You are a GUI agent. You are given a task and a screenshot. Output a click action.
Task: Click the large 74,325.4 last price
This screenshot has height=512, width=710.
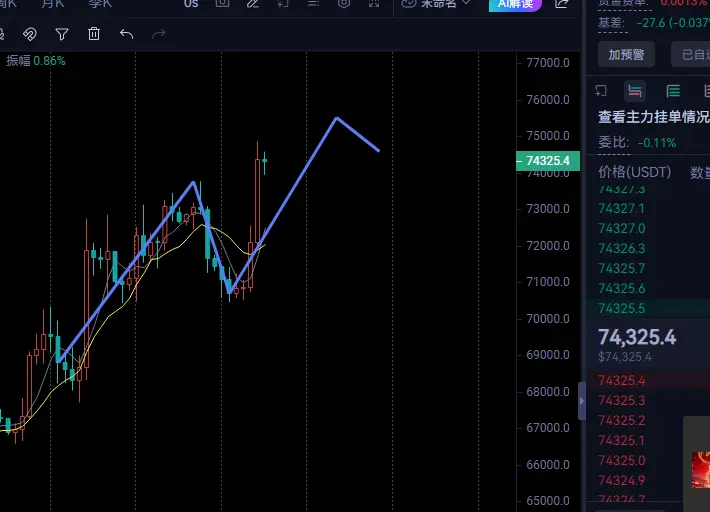tap(637, 337)
